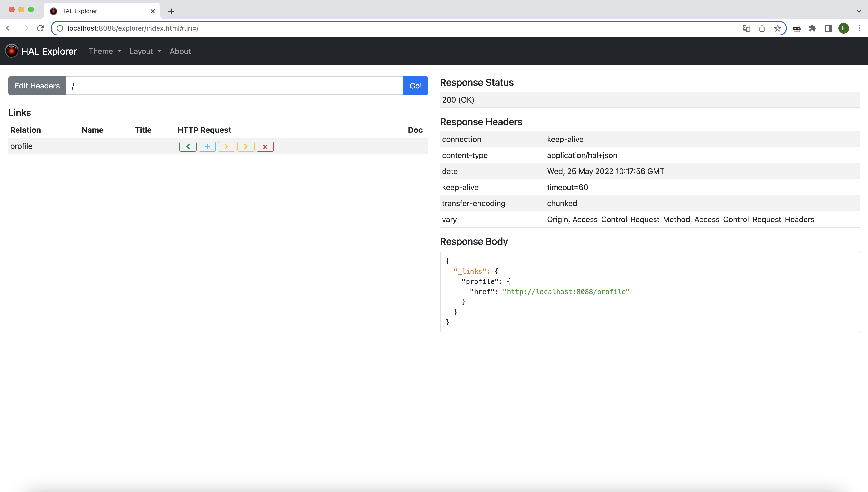Click the second yellow arrow PATCH request button

[246, 147]
